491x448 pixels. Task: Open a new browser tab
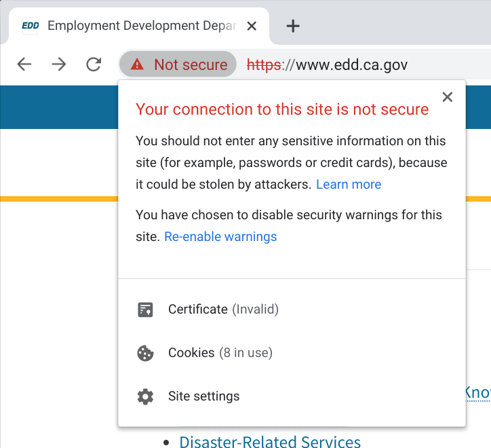click(292, 26)
